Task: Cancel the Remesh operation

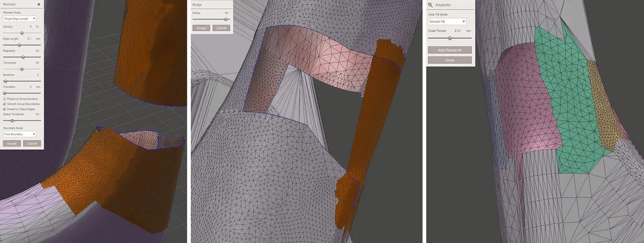Action: click(x=32, y=143)
